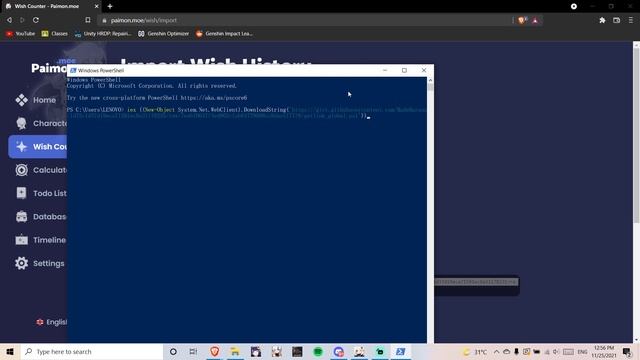Open the Todo List sidebar icon

point(21,193)
